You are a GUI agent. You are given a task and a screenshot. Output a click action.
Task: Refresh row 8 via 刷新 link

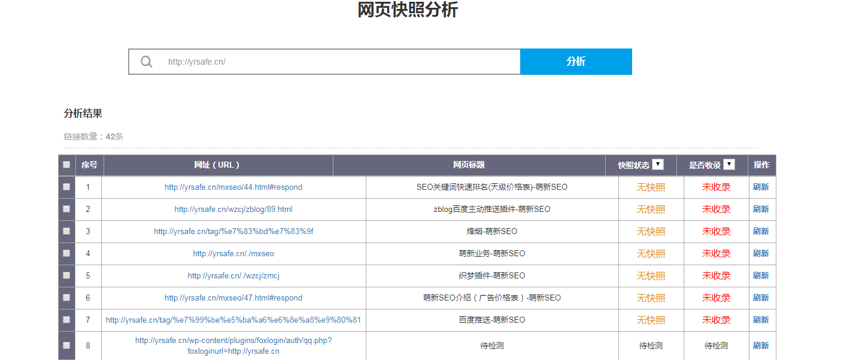(x=761, y=345)
